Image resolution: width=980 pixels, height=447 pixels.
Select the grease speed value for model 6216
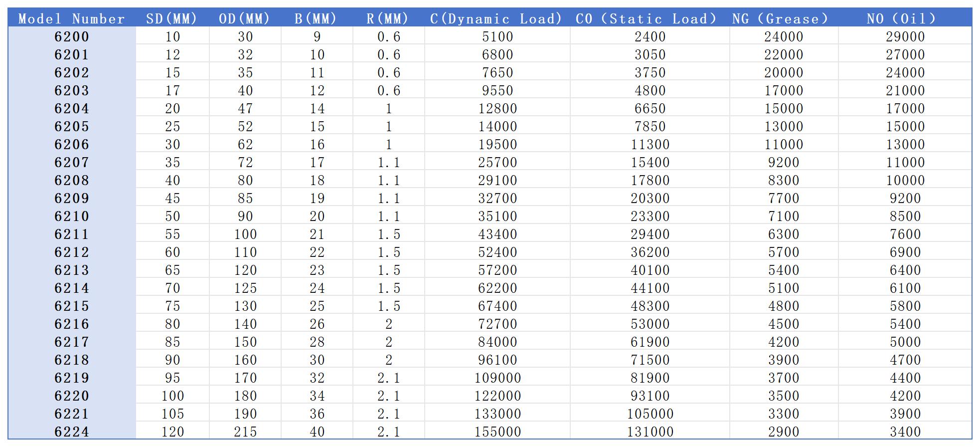(784, 324)
